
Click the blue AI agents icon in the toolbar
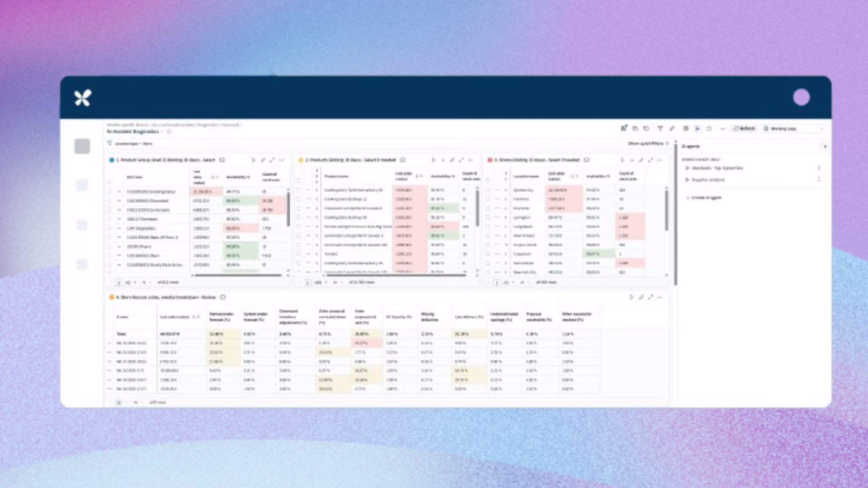697,129
